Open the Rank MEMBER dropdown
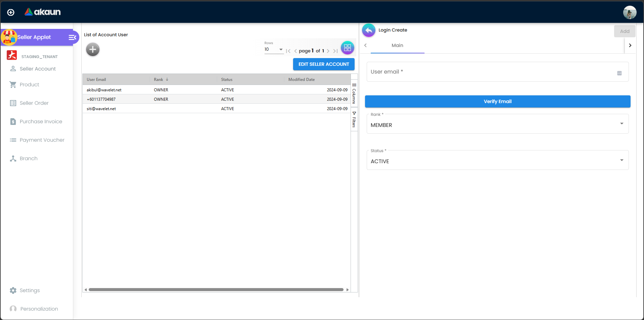 pos(497,124)
